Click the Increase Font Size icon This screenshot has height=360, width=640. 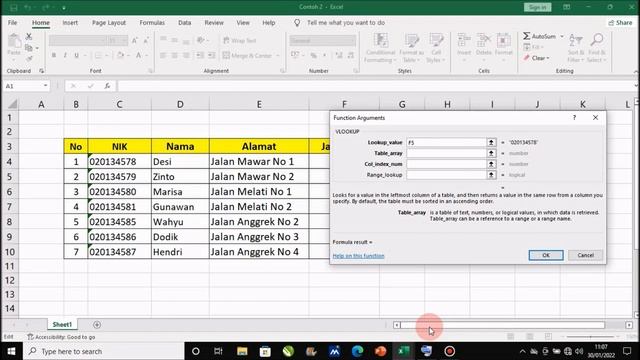pos(135,40)
